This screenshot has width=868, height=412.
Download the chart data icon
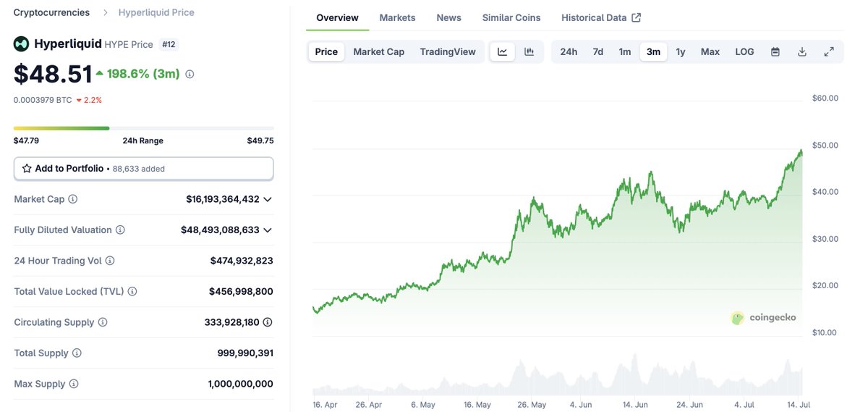pyautogui.click(x=802, y=51)
